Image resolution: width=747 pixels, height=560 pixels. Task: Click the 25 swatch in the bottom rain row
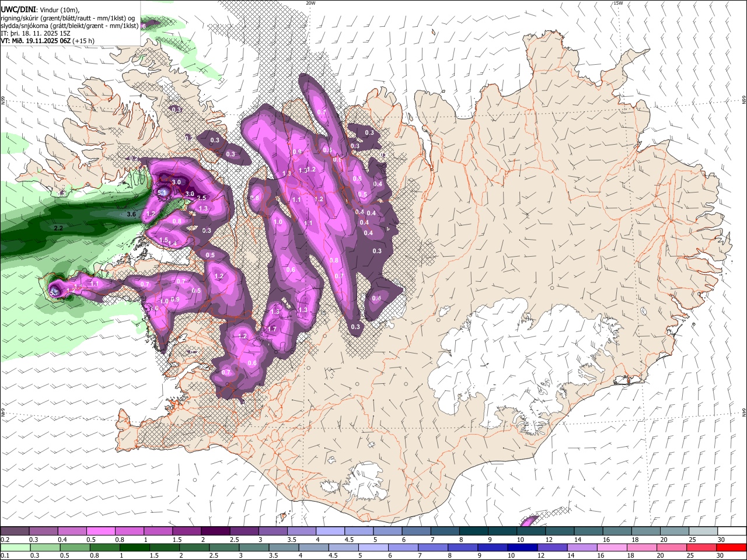[x=700, y=547]
